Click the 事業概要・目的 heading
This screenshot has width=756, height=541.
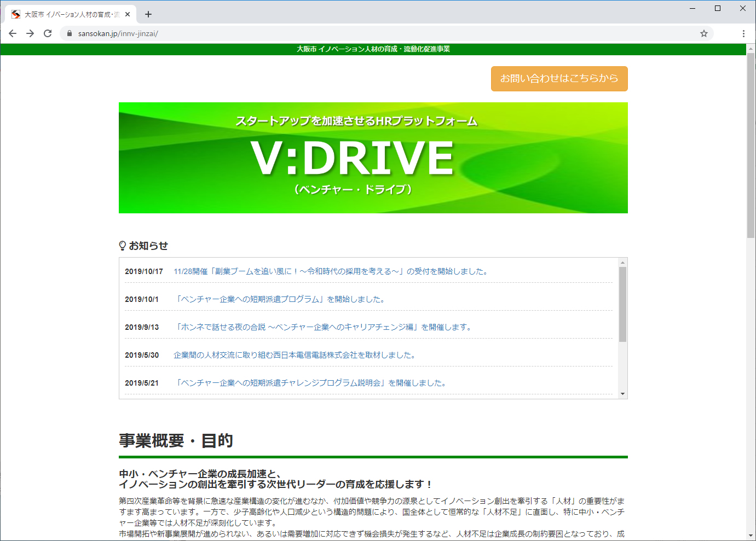pyautogui.click(x=176, y=440)
